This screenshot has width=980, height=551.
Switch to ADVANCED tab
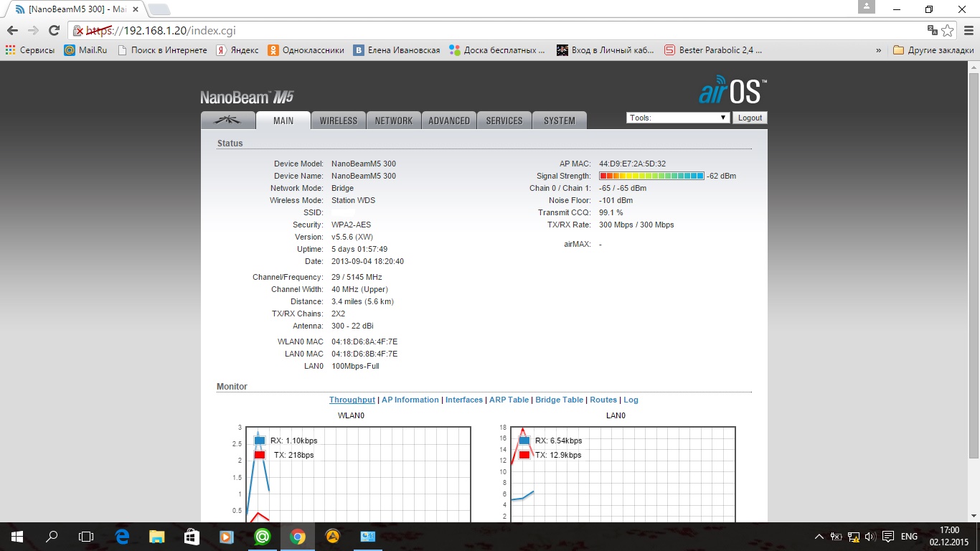pos(449,121)
